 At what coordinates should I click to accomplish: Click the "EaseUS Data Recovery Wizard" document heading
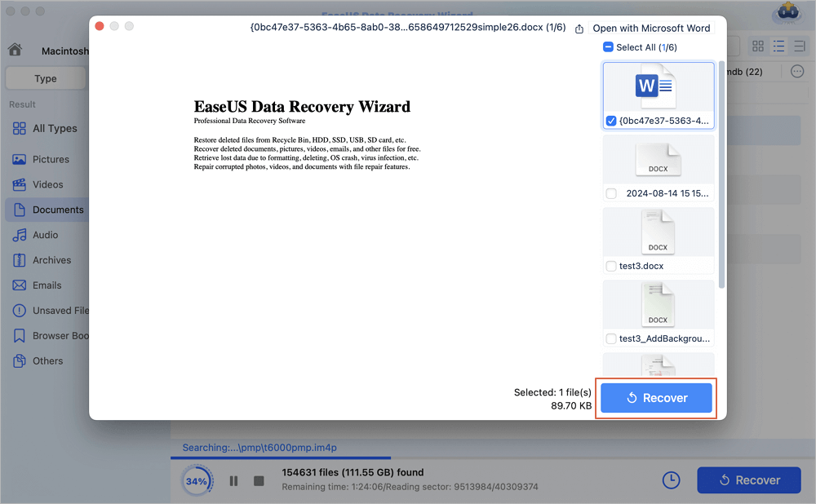click(302, 107)
